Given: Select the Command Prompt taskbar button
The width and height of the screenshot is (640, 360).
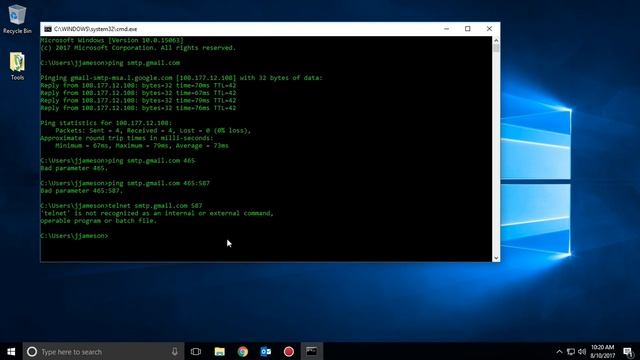Looking at the screenshot, I should 312,351.
